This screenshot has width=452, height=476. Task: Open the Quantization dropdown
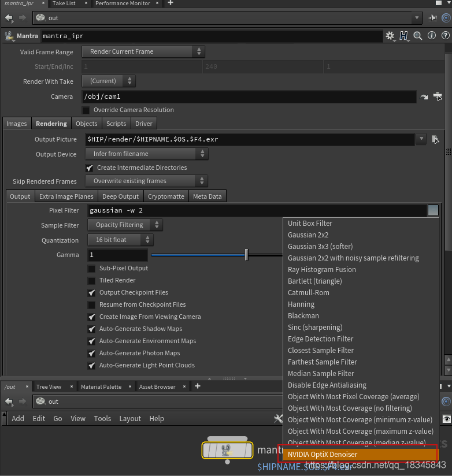(x=121, y=240)
